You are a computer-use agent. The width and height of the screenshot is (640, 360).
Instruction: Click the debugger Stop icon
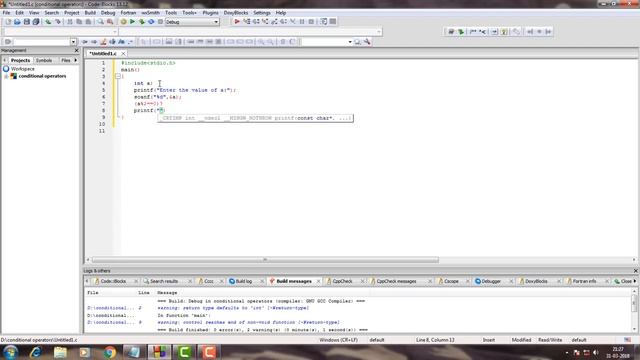click(311, 22)
